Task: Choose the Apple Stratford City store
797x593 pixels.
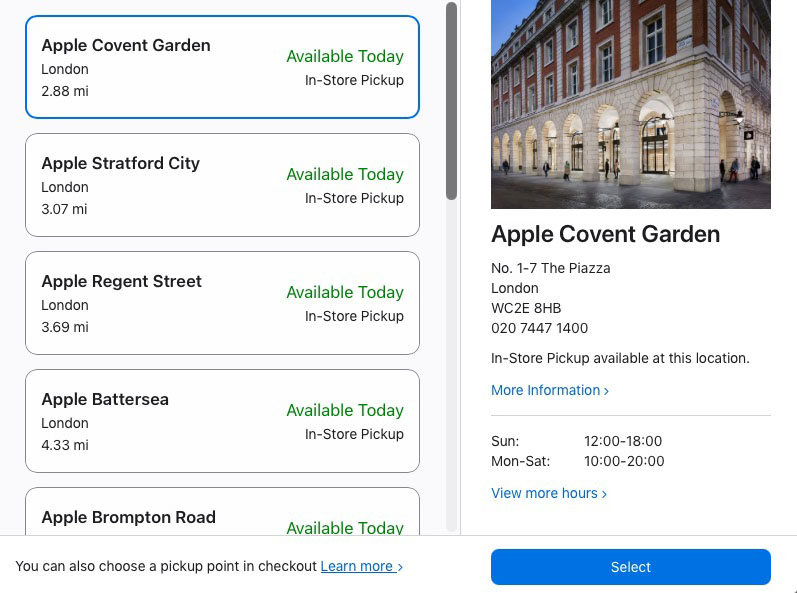Action: tap(222, 185)
